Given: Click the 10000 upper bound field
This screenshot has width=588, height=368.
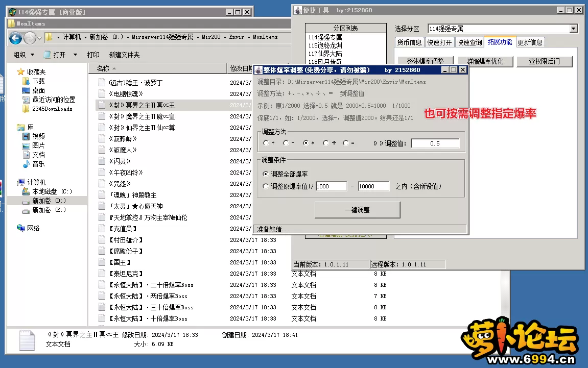Looking at the screenshot, I should pos(373,186).
